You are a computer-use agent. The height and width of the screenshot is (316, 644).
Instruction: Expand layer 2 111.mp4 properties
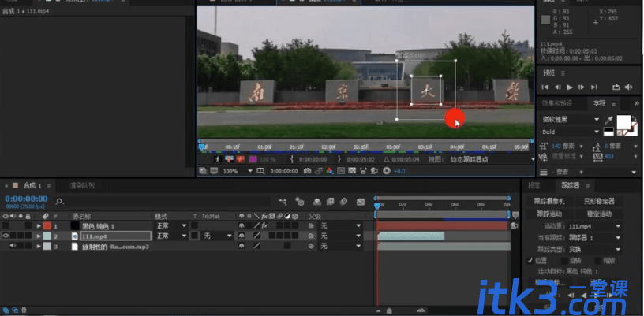click(39, 236)
